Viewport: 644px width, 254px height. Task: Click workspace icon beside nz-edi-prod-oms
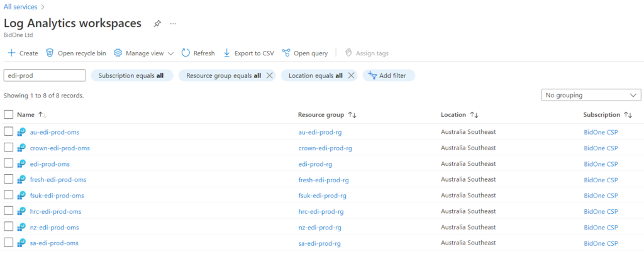pyautogui.click(x=21, y=228)
